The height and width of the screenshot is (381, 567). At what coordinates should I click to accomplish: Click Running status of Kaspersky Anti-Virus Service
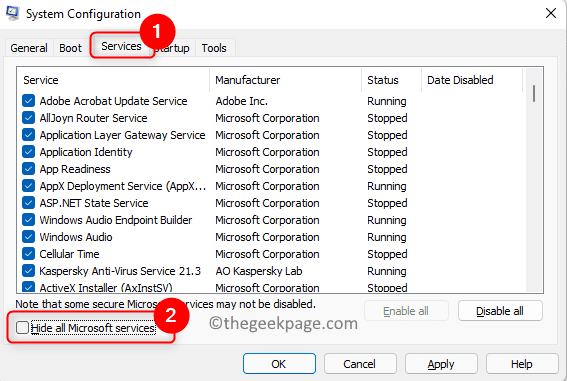[387, 271]
